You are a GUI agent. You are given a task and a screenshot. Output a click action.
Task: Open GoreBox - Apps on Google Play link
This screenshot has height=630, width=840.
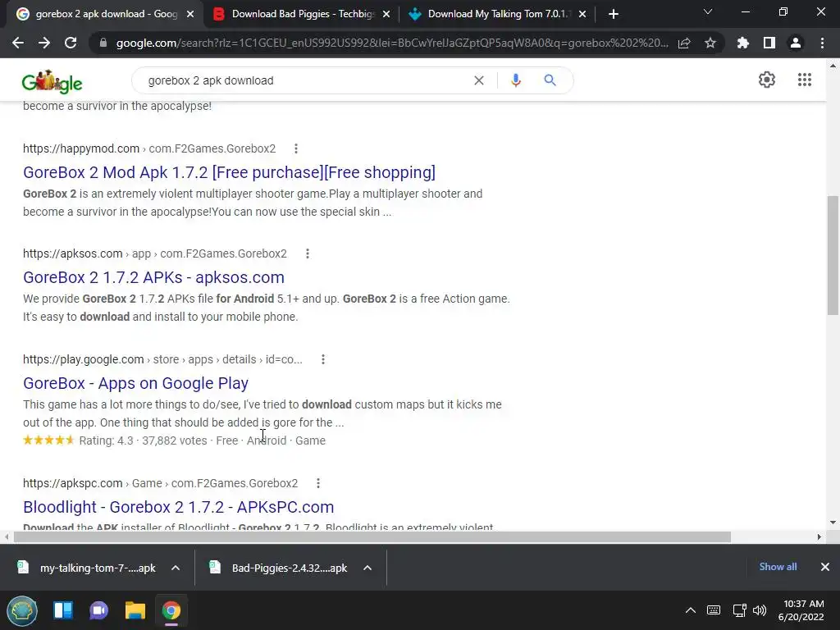coord(135,384)
